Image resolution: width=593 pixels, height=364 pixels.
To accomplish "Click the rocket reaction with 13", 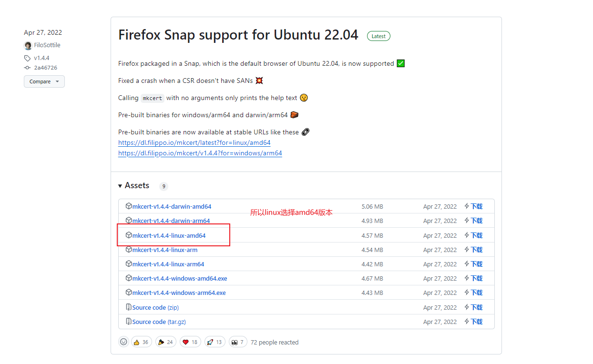I will (215, 342).
